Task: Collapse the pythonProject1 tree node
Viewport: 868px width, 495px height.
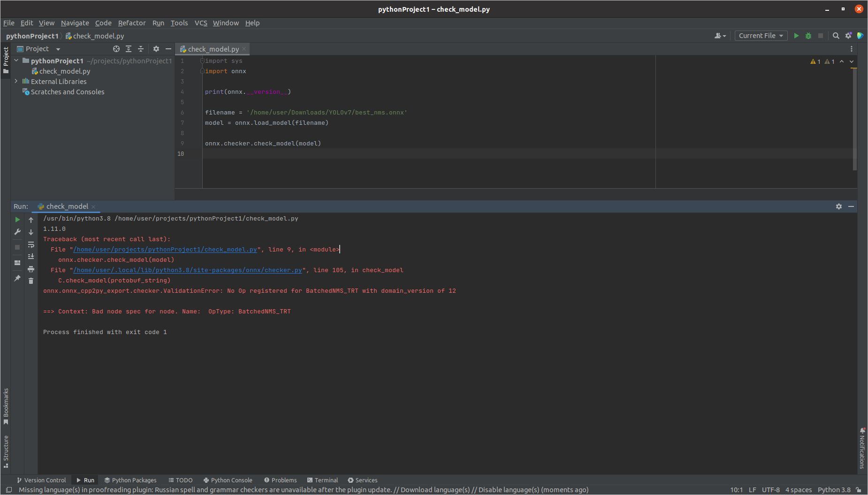Action: pos(16,61)
